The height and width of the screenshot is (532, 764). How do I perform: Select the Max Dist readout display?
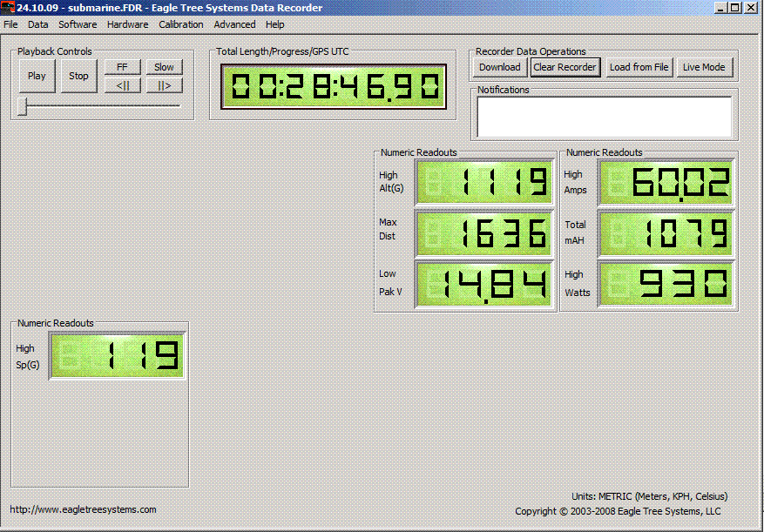point(484,233)
